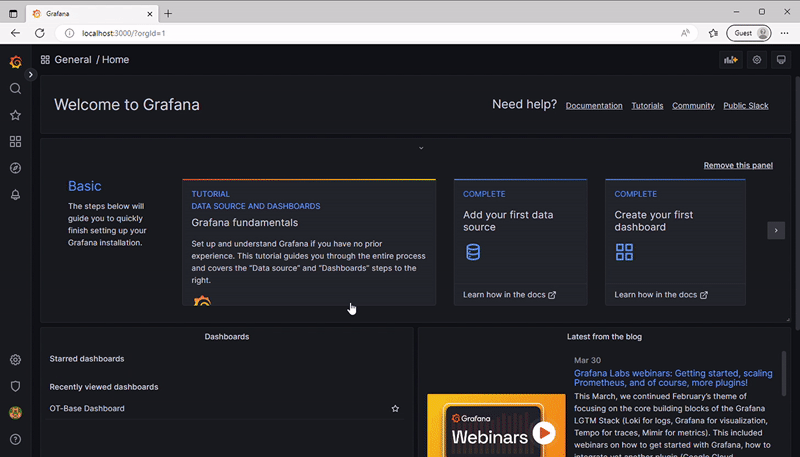
Task: Click the Recently viewed dashboards heading
Action: click(x=104, y=387)
